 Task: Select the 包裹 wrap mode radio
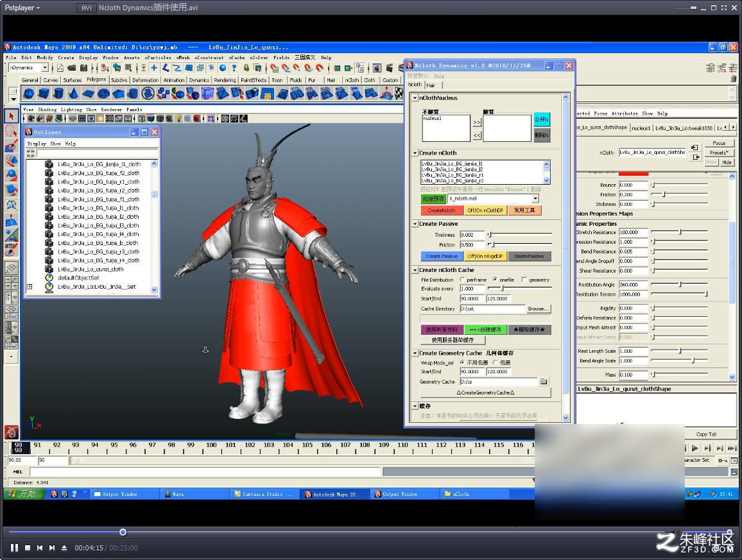pos(495,362)
